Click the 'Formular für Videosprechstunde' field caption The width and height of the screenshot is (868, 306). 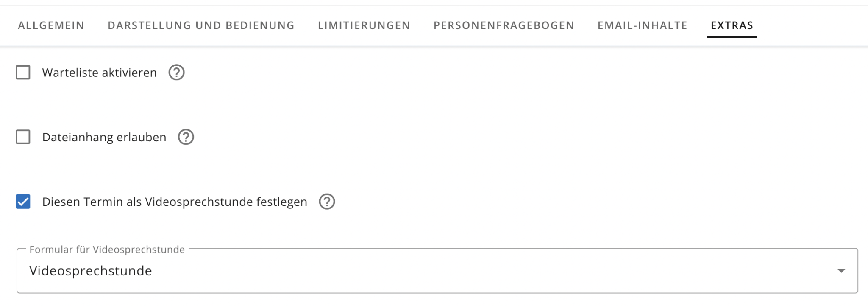(x=107, y=250)
